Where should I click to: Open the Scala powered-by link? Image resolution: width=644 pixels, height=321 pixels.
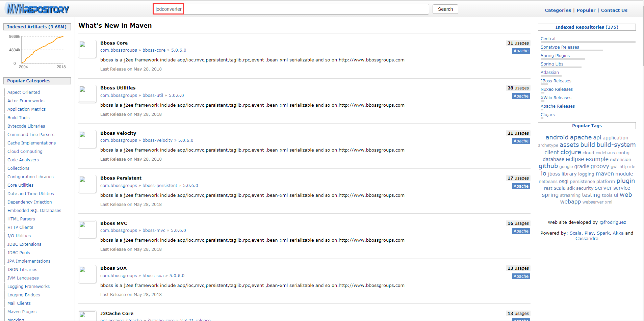[575, 233]
